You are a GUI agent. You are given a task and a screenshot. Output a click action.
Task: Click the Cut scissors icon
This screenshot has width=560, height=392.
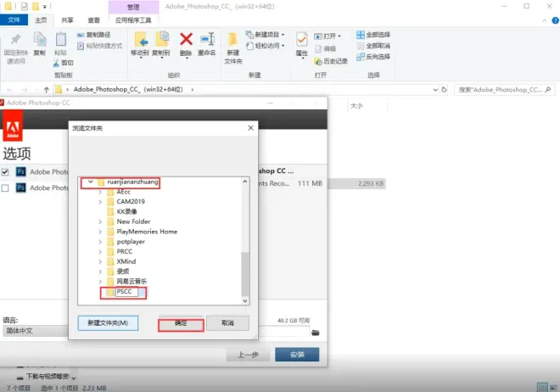56,63
